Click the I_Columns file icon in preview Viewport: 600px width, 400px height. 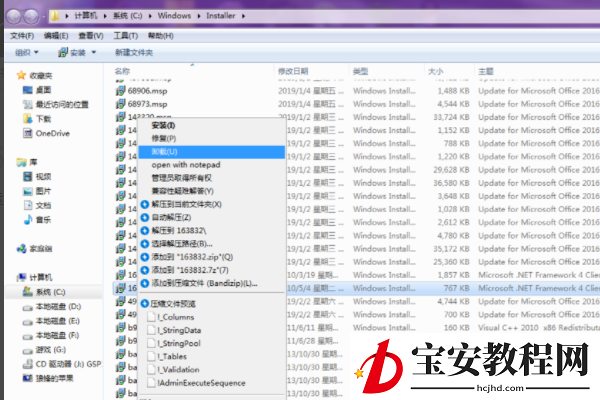(x=152, y=317)
